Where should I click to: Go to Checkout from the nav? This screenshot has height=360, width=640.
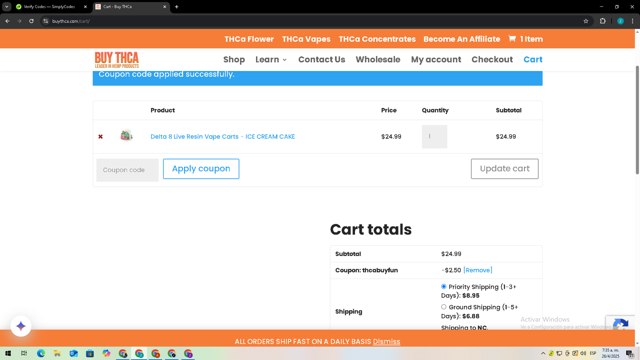[x=492, y=60]
